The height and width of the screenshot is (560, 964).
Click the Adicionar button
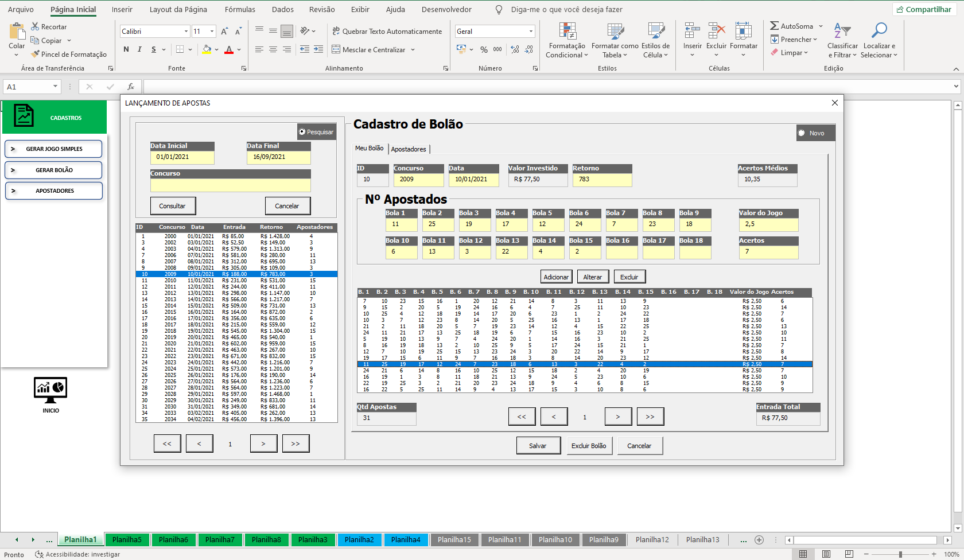tap(556, 277)
